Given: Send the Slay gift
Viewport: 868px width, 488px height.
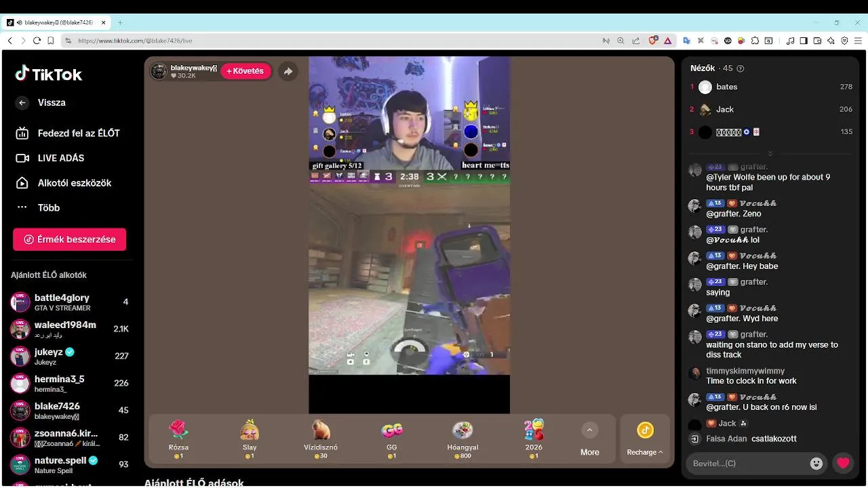Looking at the screenshot, I should (x=250, y=439).
